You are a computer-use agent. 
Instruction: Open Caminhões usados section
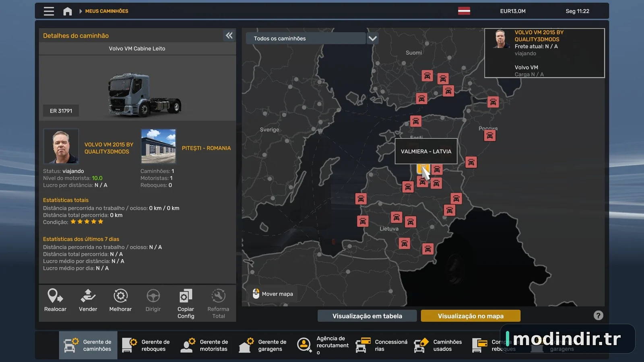coord(438,345)
